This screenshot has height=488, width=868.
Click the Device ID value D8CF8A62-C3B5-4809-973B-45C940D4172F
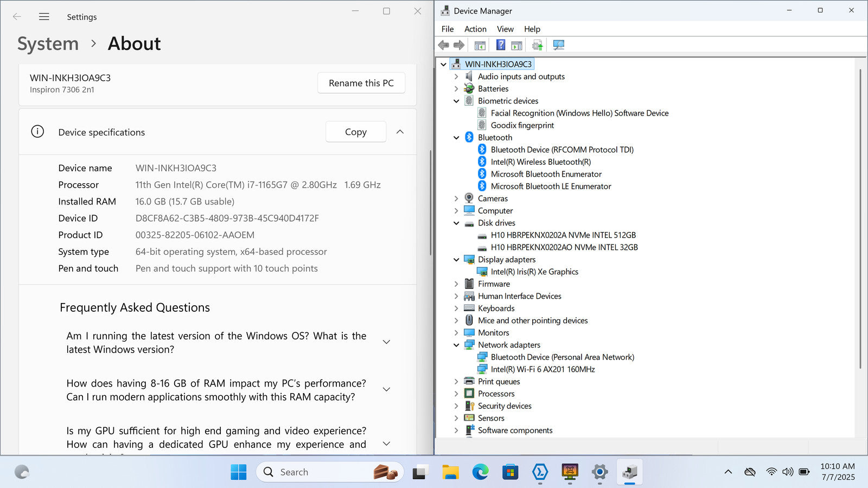[x=227, y=218]
